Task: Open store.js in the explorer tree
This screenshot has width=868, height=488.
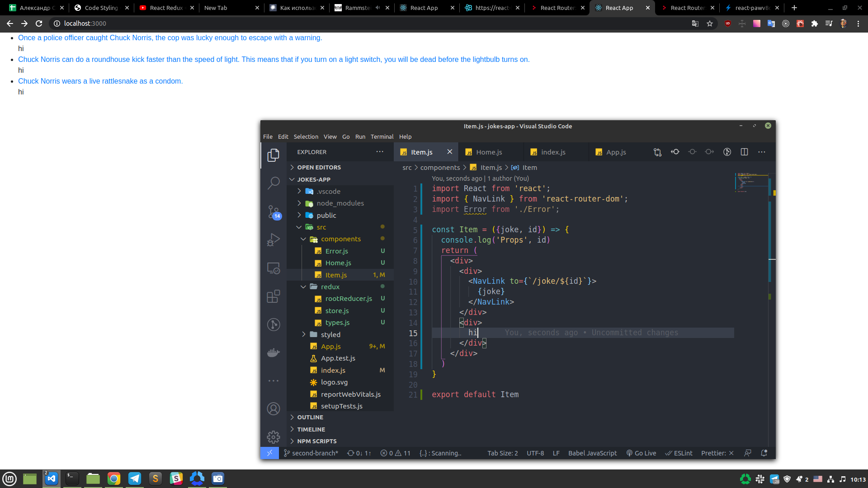Action: (x=340, y=311)
